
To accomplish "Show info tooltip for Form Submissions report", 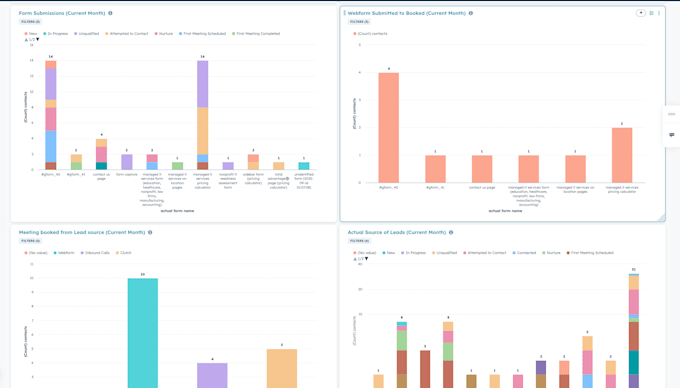I will point(110,13).
